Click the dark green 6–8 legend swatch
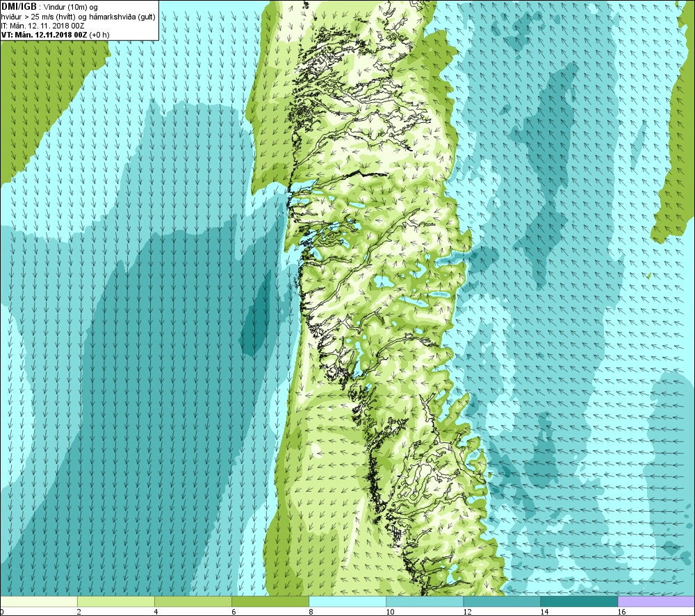Screen dimensions: 695x616 click(x=270, y=601)
